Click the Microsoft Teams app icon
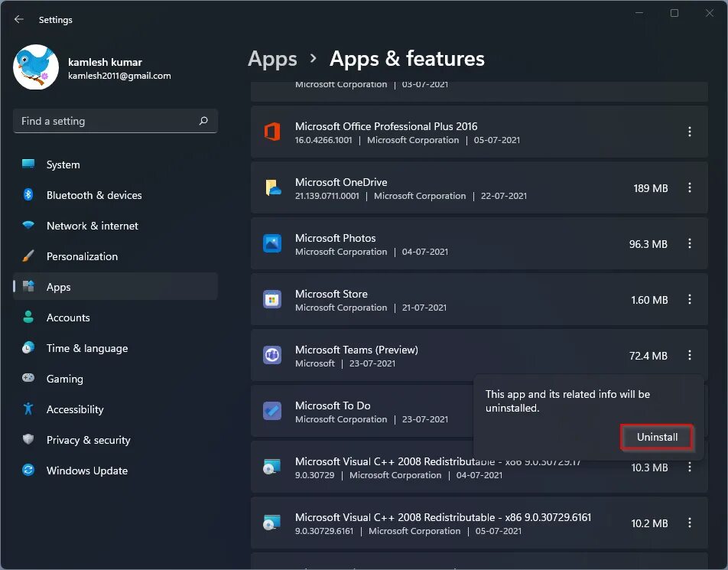Viewport: 728px width, 570px height. tap(272, 355)
